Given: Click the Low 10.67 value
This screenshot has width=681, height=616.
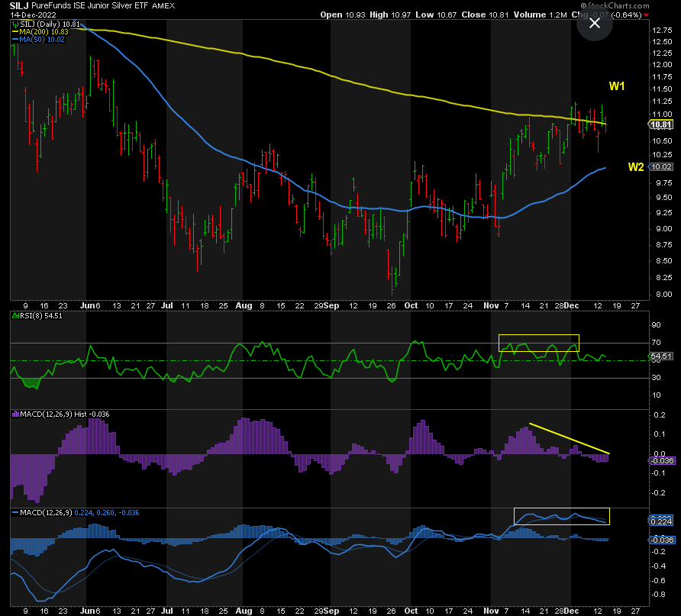Looking at the screenshot, I should tap(436, 15).
